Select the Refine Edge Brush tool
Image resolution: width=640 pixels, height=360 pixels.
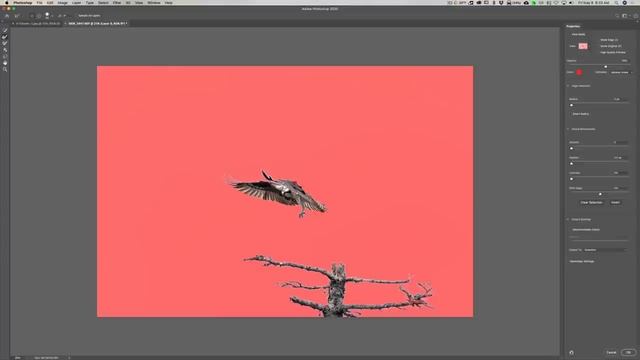pos(5,37)
